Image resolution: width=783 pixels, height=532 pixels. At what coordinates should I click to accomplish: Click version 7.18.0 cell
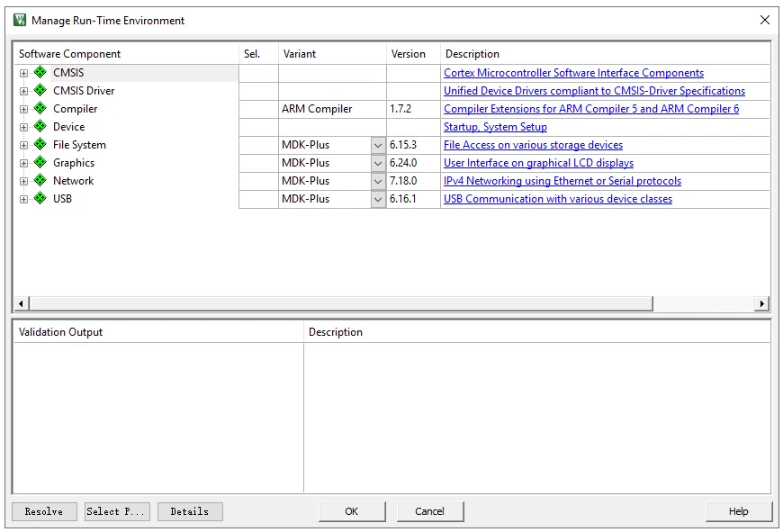[x=413, y=181]
